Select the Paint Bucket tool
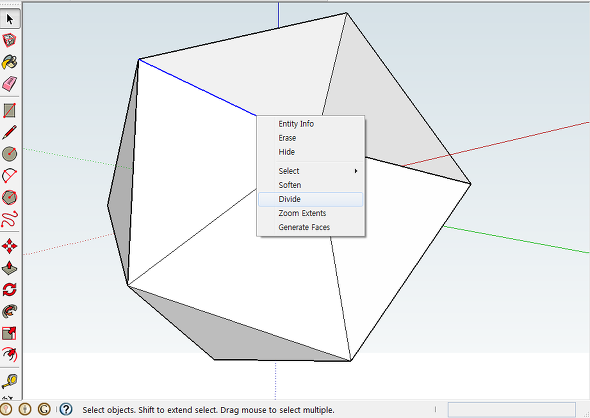 pyautogui.click(x=10, y=62)
